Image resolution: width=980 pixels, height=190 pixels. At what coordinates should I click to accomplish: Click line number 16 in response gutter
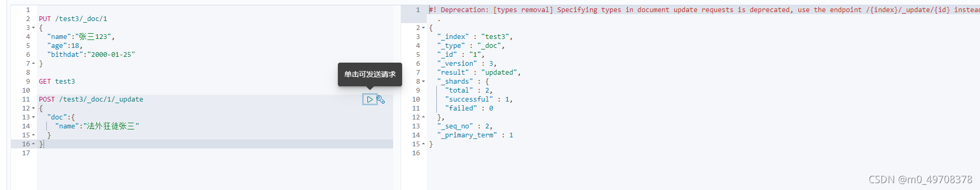click(416, 153)
